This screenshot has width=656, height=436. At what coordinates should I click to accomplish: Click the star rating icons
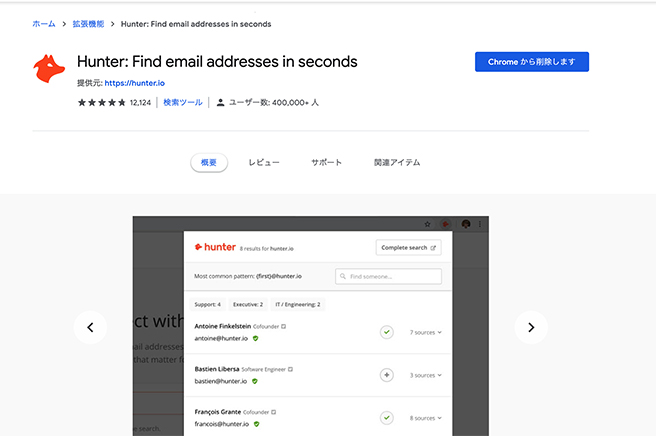[102, 103]
